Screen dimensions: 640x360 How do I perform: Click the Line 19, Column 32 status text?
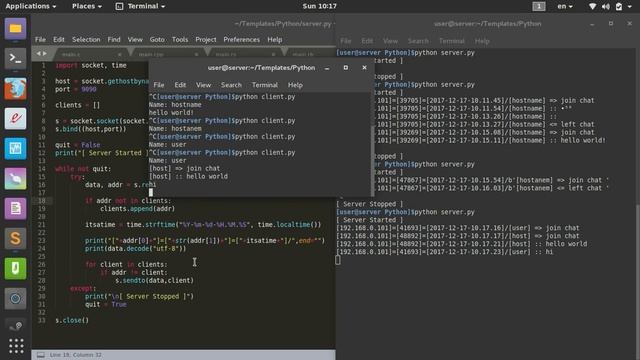coord(76,355)
